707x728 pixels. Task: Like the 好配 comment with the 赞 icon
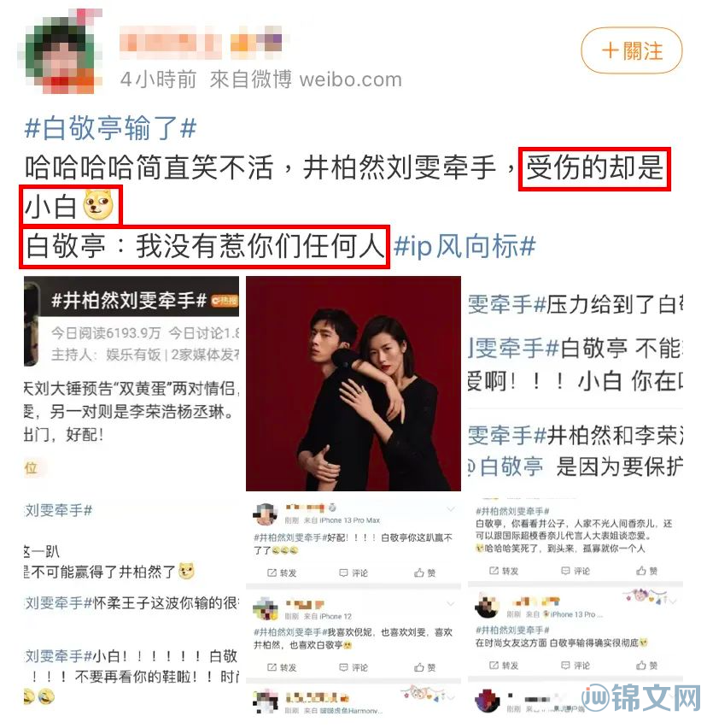tap(425, 573)
